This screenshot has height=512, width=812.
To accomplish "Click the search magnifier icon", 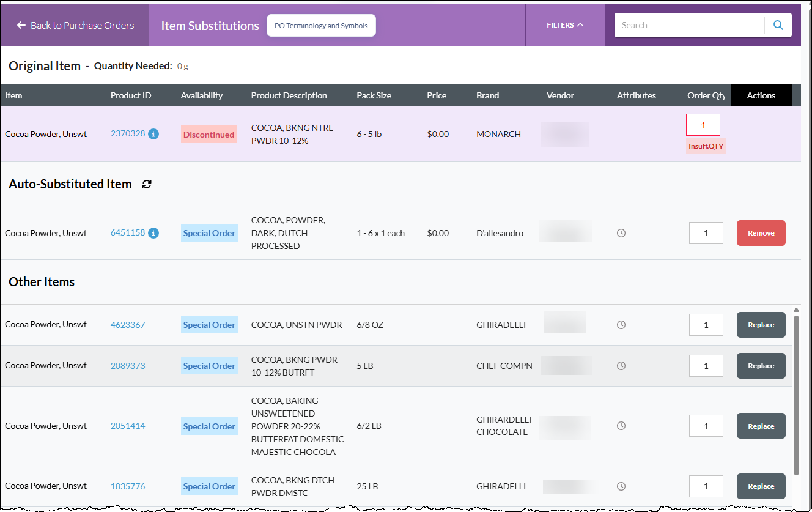I will (x=778, y=25).
